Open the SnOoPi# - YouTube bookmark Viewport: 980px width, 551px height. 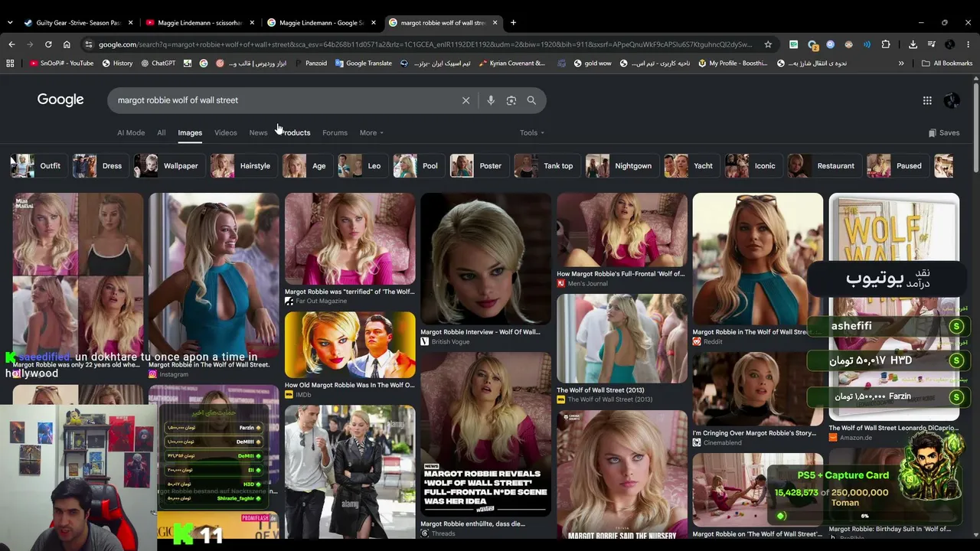(61, 64)
